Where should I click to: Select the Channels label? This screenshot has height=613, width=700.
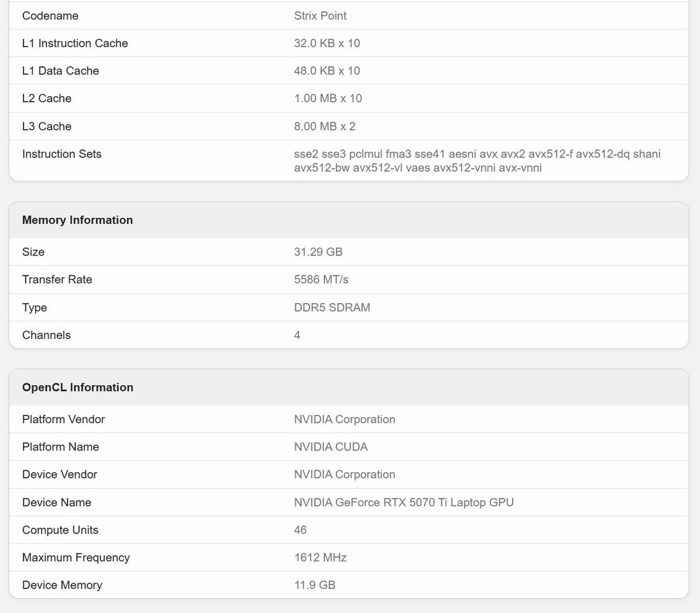(47, 335)
